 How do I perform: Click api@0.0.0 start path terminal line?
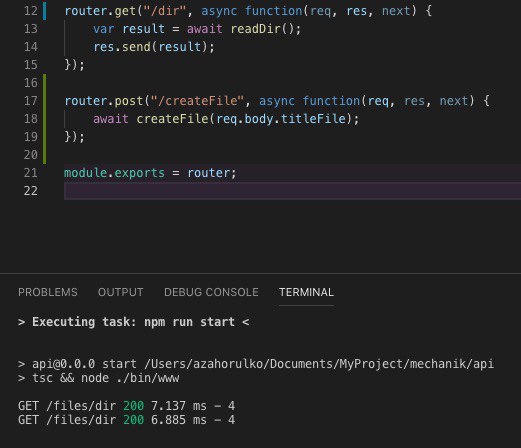click(x=256, y=364)
